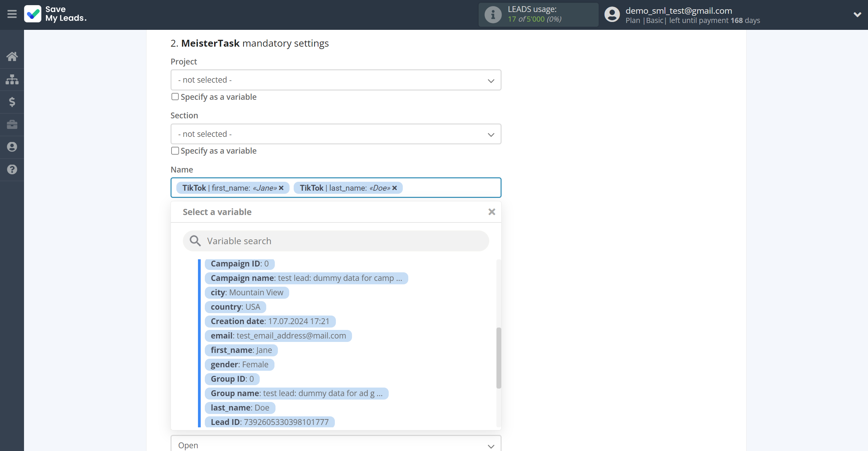Image resolution: width=868 pixels, height=451 pixels.
Task: Select the Campaign ID variable
Action: (239, 264)
